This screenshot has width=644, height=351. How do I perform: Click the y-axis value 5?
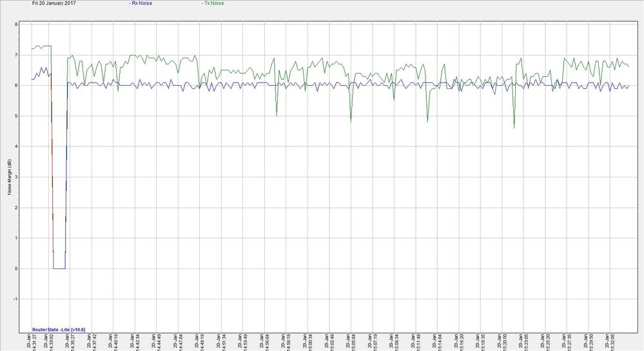(16, 116)
